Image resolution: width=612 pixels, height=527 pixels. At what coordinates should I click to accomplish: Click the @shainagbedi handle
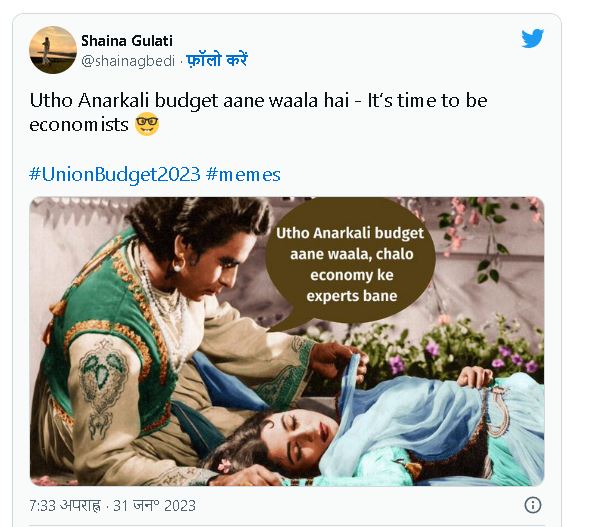pos(127,61)
